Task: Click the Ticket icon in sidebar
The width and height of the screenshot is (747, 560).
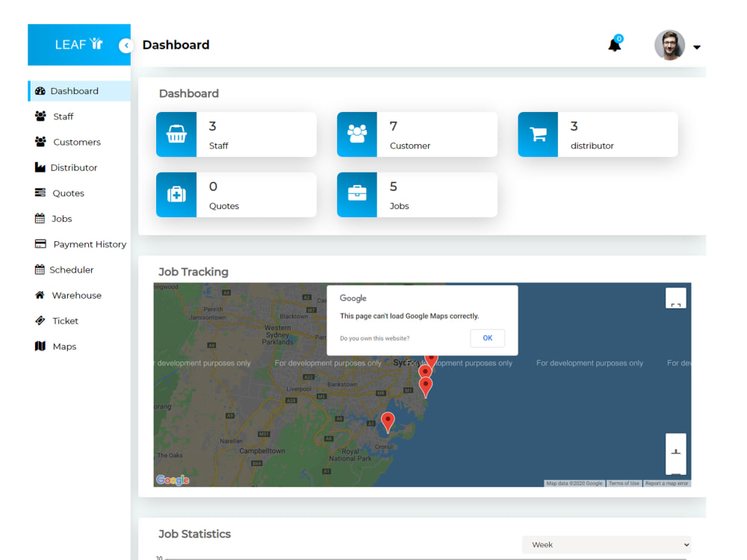Action: 40,320
